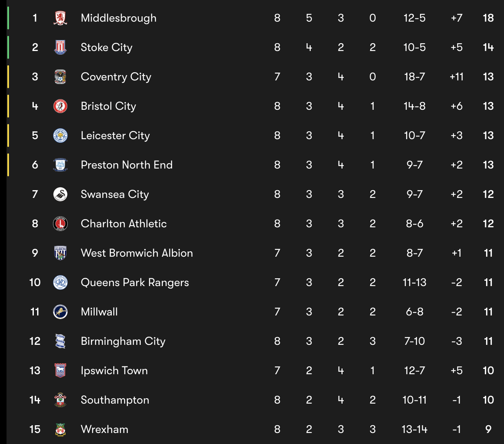This screenshot has height=444, width=504.
Task: Open the Southampton team link
Action: click(115, 400)
